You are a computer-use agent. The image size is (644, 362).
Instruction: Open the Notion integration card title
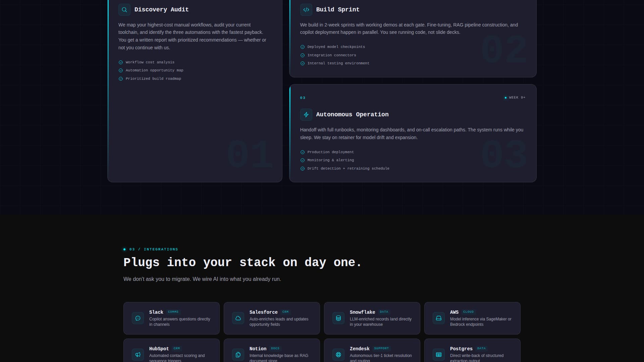tap(258, 349)
